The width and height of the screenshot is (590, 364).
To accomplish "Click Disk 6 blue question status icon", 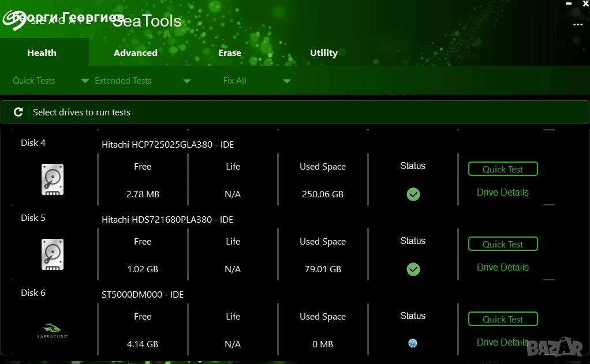I will (413, 343).
